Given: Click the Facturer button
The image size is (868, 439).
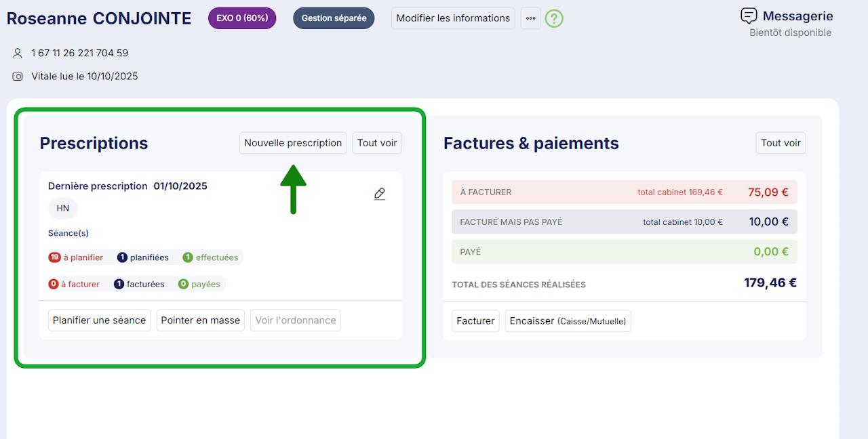Looking at the screenshot, I should (475, 321).
